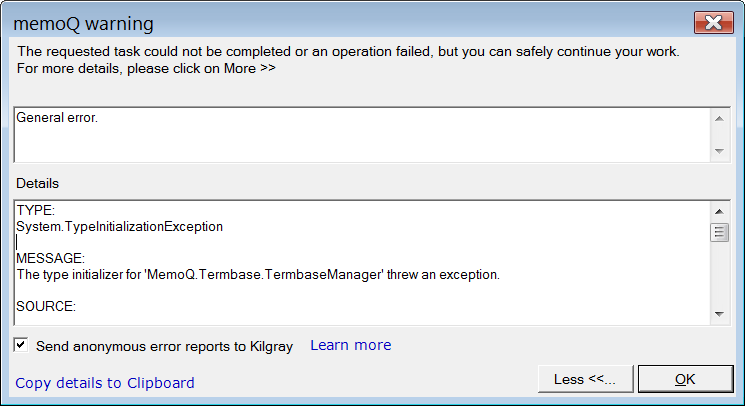Click the Details scrollbar thumb
The image size is (745, 406).
(x=719, y=232)
